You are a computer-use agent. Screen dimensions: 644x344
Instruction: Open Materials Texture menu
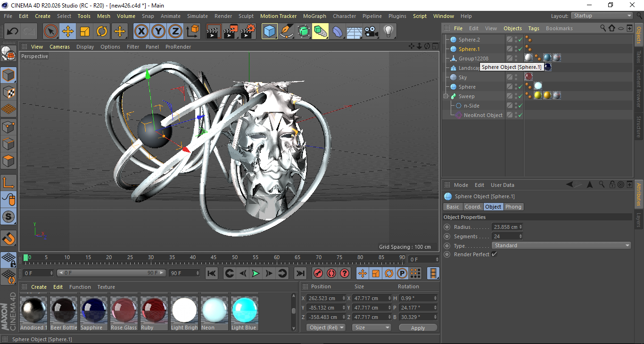tap(106, 287)
